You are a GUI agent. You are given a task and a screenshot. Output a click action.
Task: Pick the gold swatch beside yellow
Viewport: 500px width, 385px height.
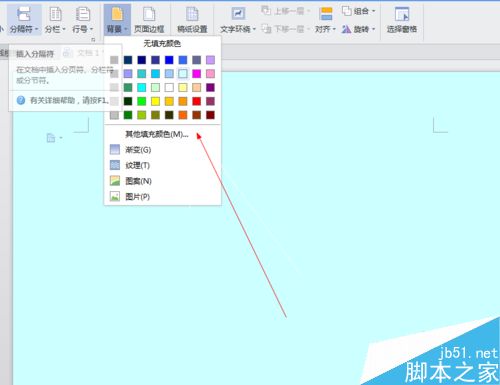169,101
